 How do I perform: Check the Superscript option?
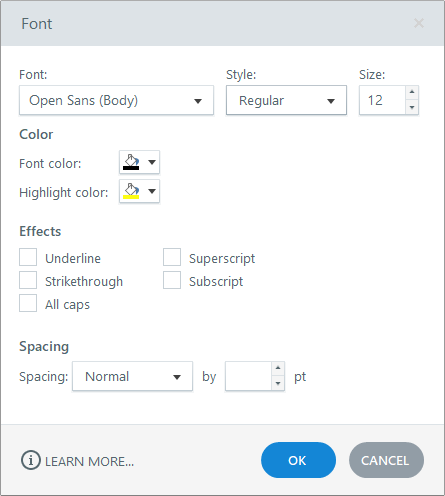172,257
